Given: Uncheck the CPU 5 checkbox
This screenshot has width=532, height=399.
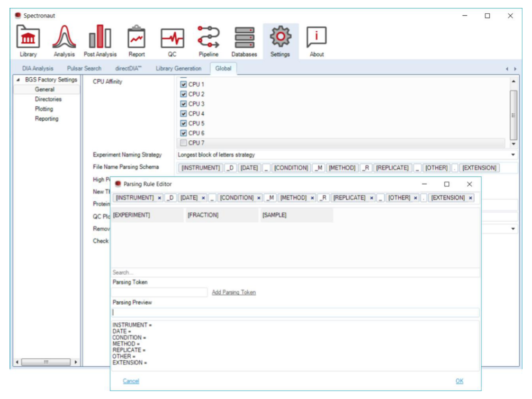Looking at the screenshot, I should [x=184, y=123].
